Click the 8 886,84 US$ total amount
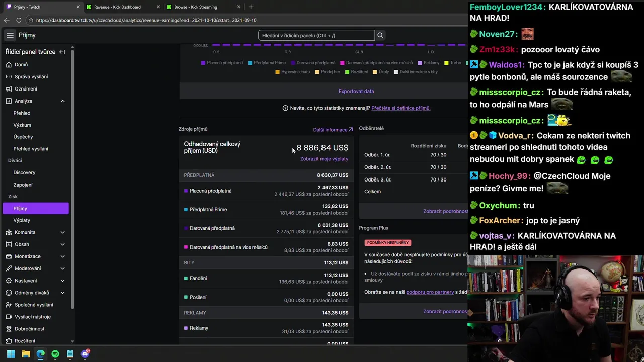 (323, 148)
